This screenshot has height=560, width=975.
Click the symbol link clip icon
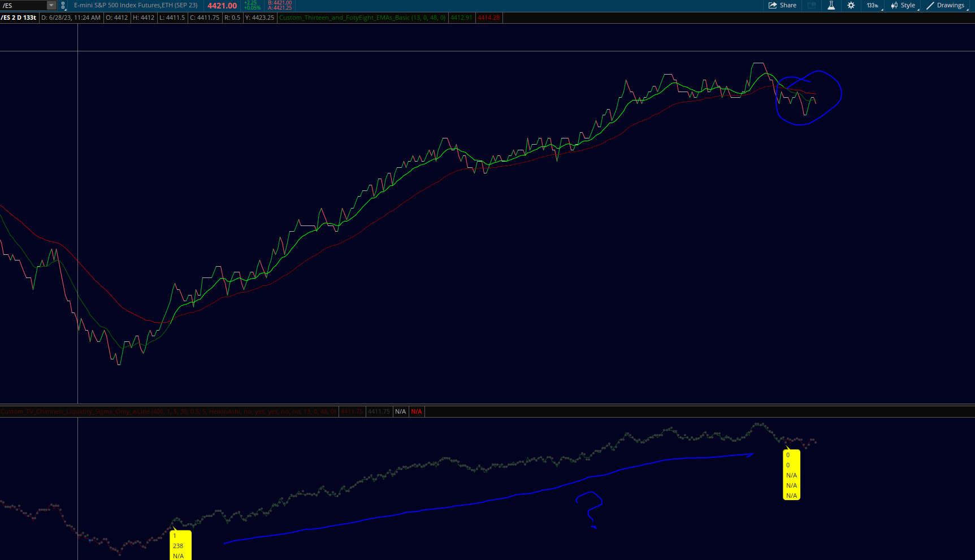[63, 6]
